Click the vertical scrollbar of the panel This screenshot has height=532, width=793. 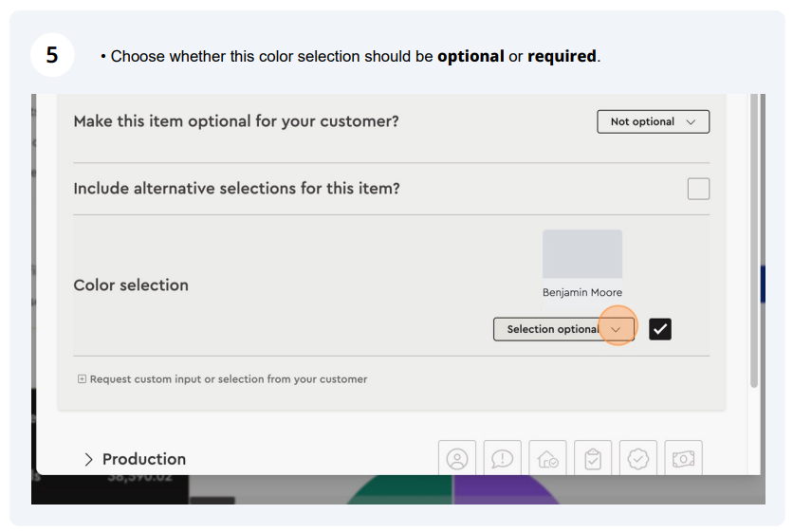click(753, 240)
